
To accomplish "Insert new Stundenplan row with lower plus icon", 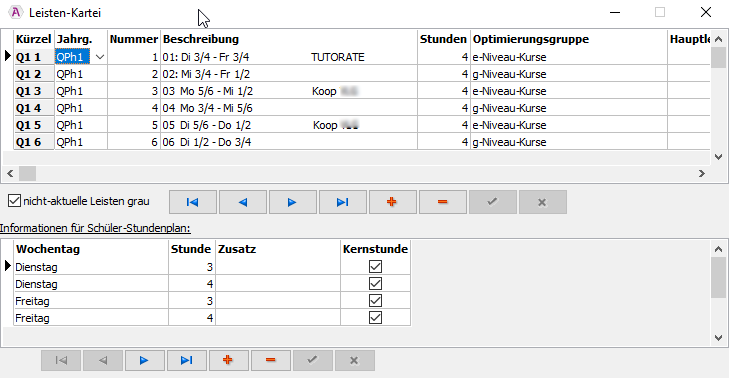I will point(228,360).
